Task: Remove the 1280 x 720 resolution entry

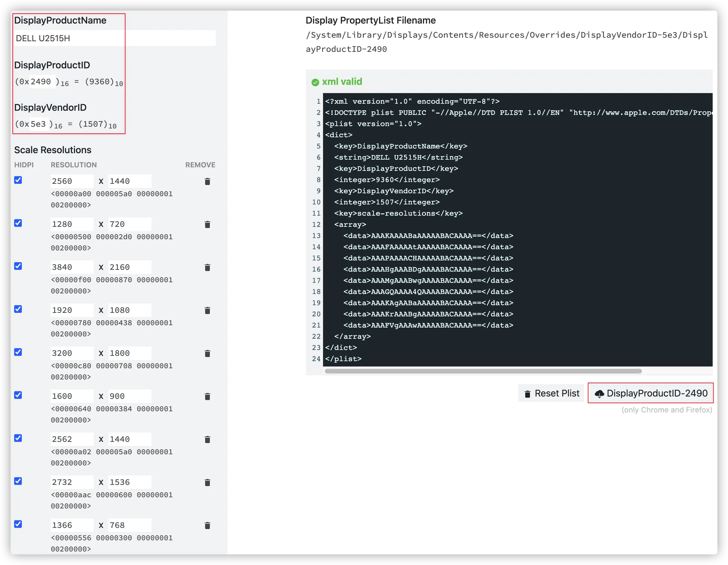Action: (x=207, y=224)
